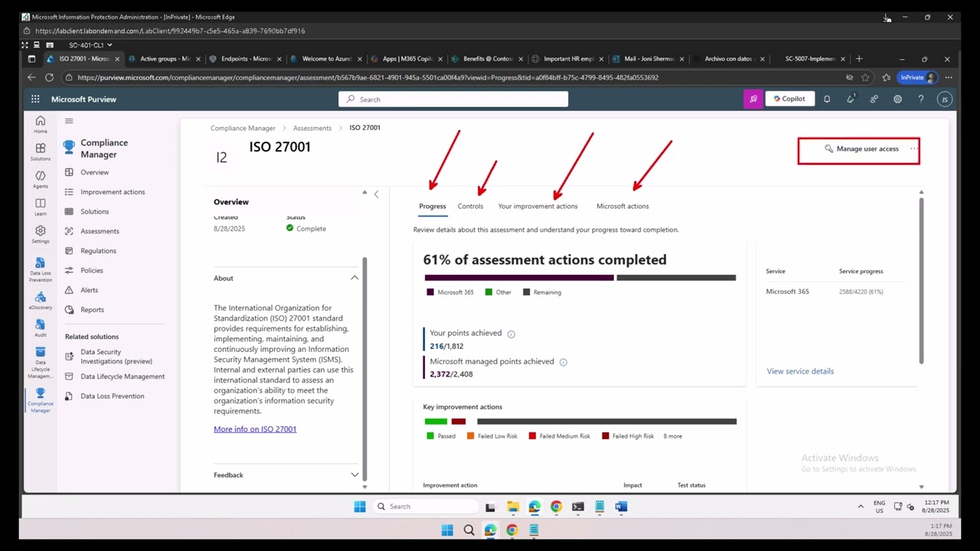Click the 8 more legend entry

(672, 436)
